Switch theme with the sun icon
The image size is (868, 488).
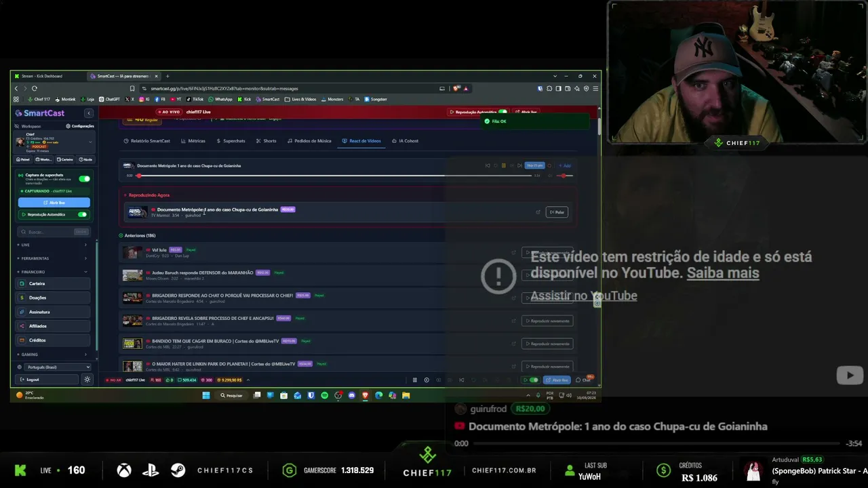pos(87,380)
